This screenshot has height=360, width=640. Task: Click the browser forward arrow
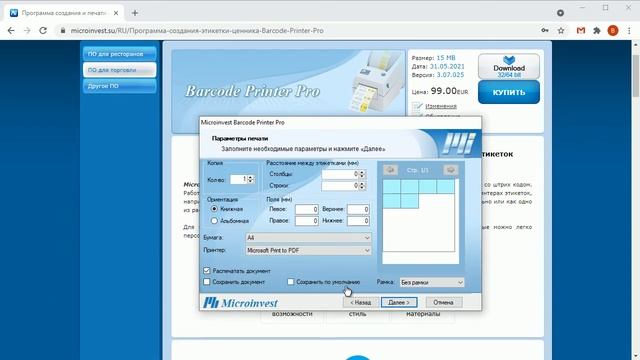tap(27, 31)
